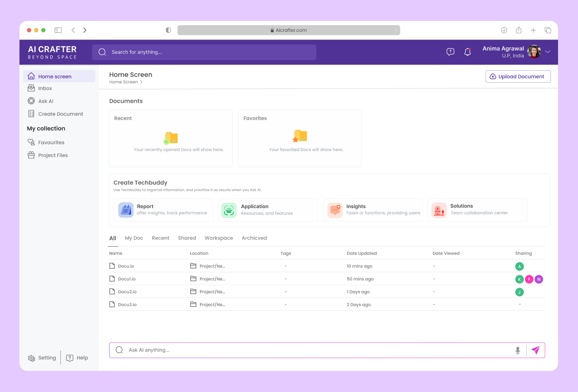
Task: Open notifications via the bell icon
Action: (x=468, y=51)
